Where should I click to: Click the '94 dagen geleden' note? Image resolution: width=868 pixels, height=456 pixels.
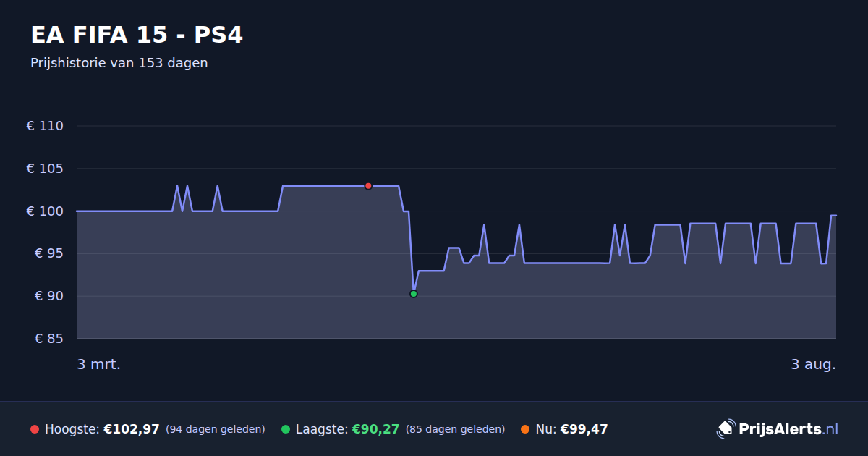point(216,429)
